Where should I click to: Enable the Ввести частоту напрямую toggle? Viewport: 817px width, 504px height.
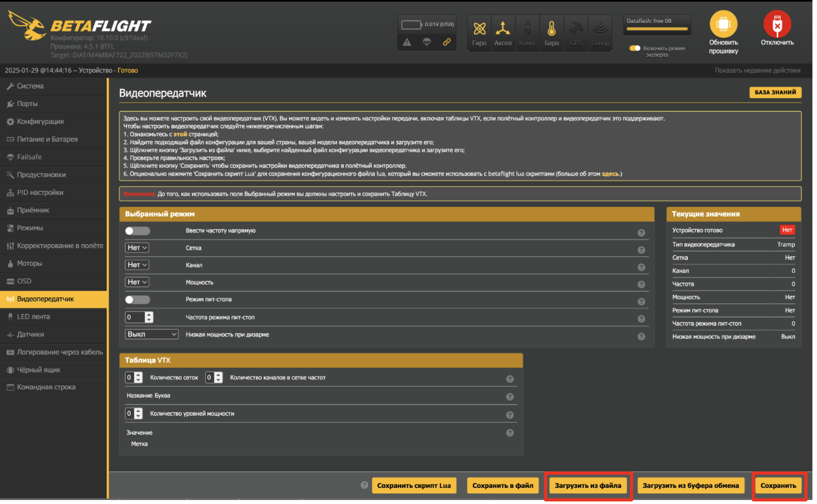137,231
